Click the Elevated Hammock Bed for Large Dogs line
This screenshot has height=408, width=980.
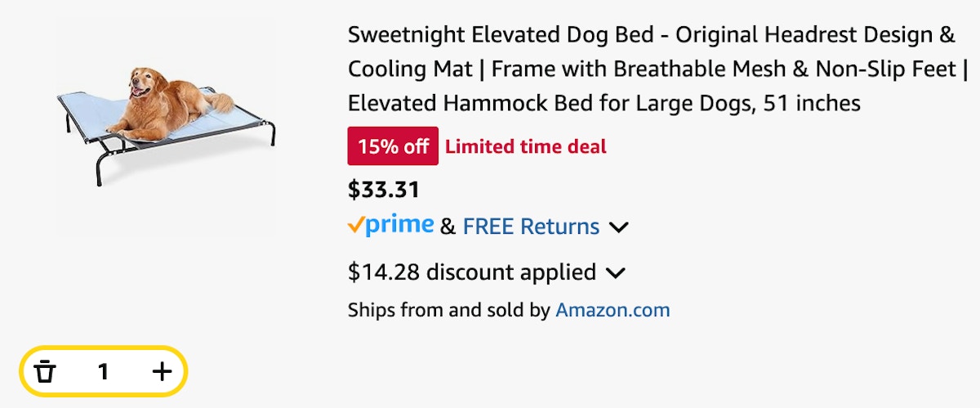coord(604,104)
